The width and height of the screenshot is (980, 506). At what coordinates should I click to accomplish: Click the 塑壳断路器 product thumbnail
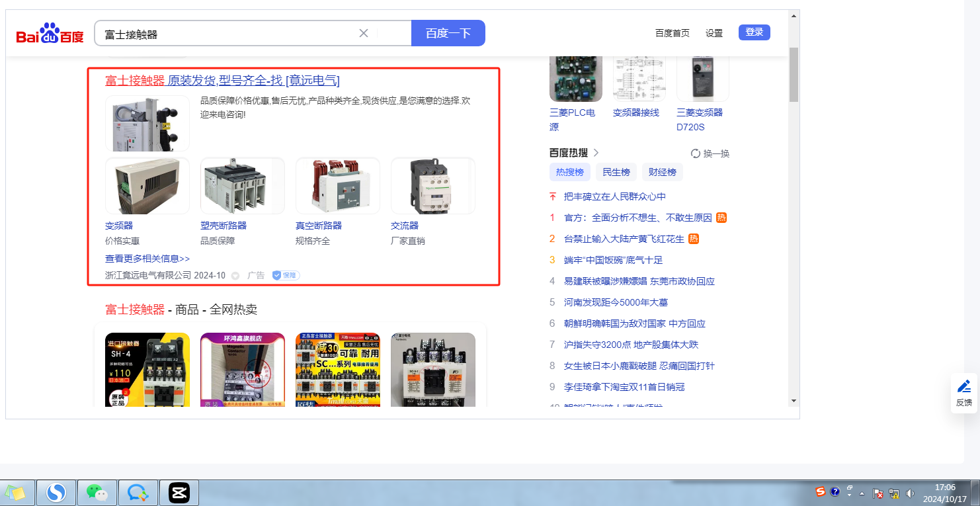point(243,186)
